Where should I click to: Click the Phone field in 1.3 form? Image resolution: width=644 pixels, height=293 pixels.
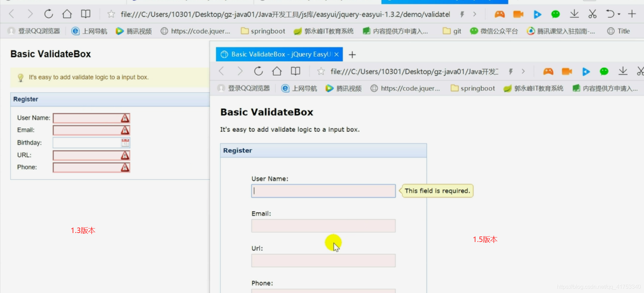tap(91, 167)
